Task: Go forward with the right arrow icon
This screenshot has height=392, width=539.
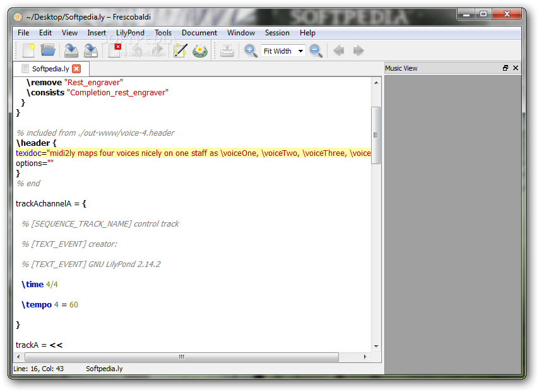Action: click(358, 50)
